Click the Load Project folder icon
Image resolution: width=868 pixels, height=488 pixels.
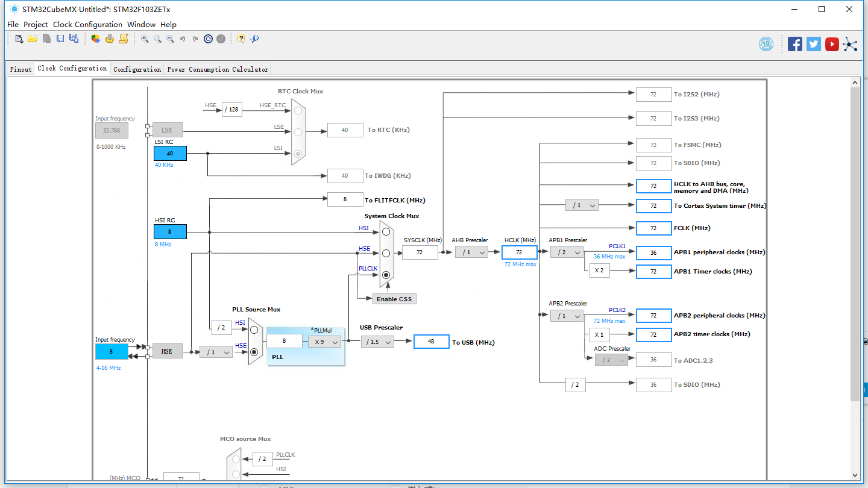pyautogui.click(x=33, y=39)
